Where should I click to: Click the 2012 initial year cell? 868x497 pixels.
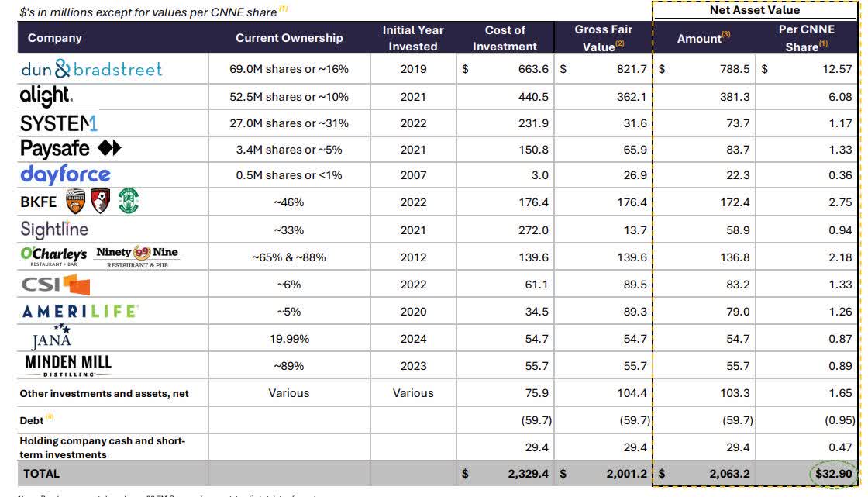coord(413,257)
